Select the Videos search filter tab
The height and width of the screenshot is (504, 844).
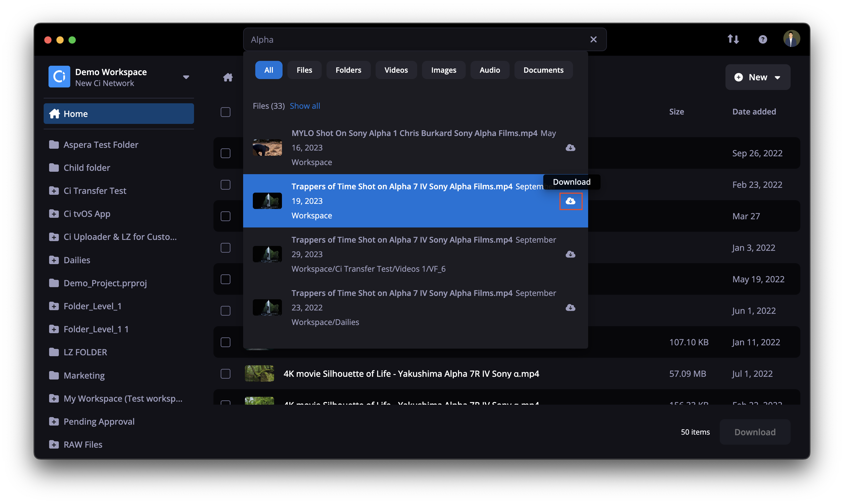pyautogui.click(x=396, y=70)
